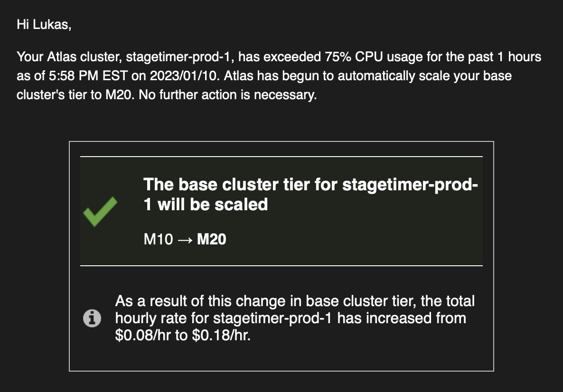Image resolution: width=563 pixels, height=392 pixels.
Task: Click the info circle icon
Action: [92, 318]
